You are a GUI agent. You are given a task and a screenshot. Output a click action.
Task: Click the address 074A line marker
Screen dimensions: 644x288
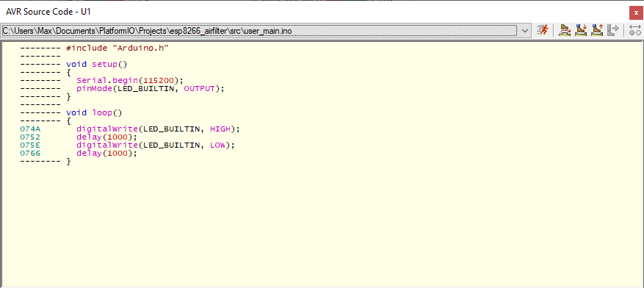point(30,129)
